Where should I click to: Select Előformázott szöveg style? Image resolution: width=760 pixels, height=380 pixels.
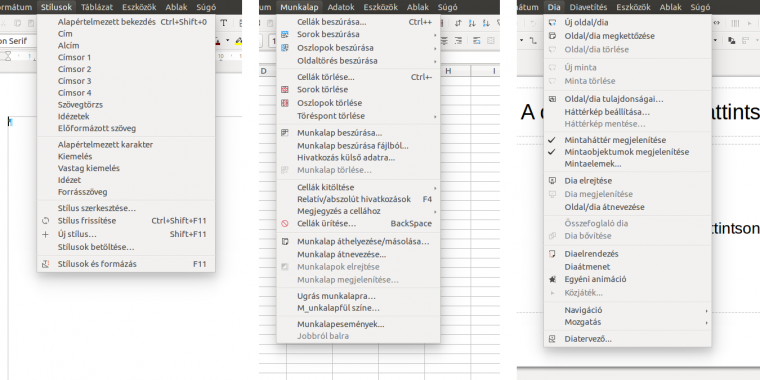click(126, 128)
